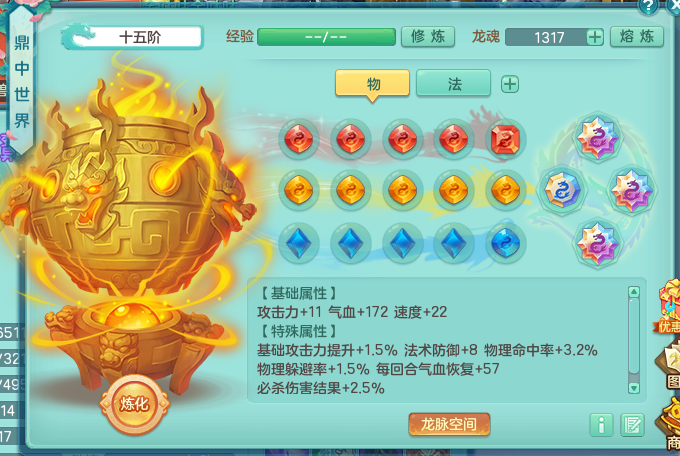Click the green 经验 progress bar
This screenshot has width=680, height=456.
point(326,37)
